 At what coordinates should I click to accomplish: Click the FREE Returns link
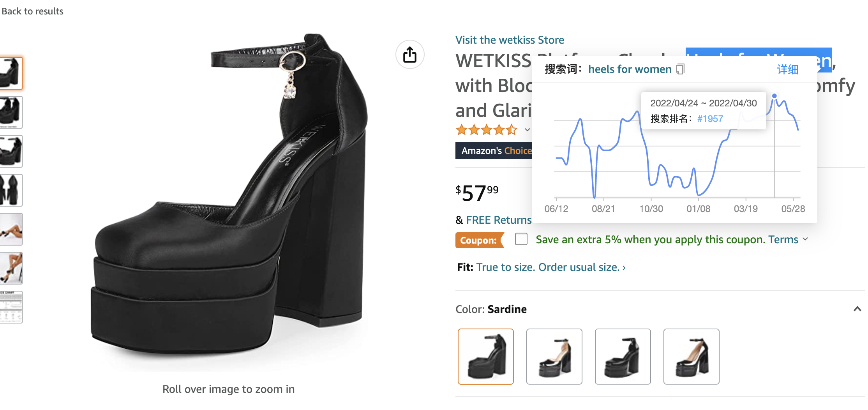[499, 220]
